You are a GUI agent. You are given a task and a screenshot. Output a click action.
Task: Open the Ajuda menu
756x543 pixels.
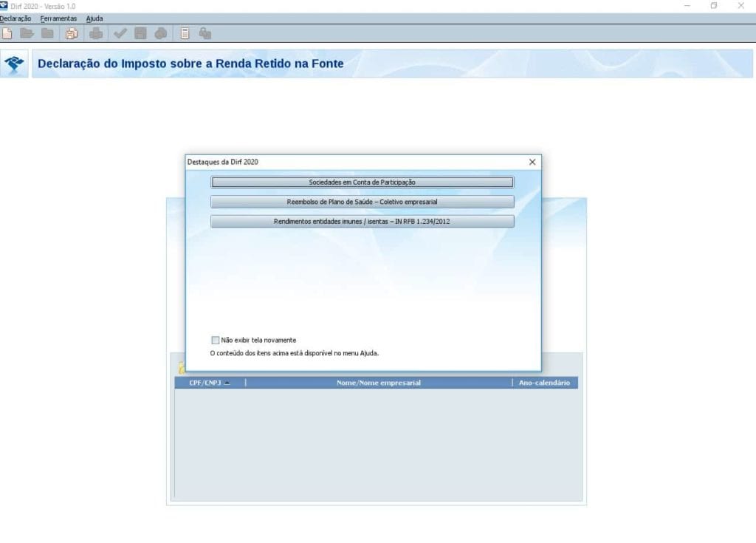[x=94, y=18]
